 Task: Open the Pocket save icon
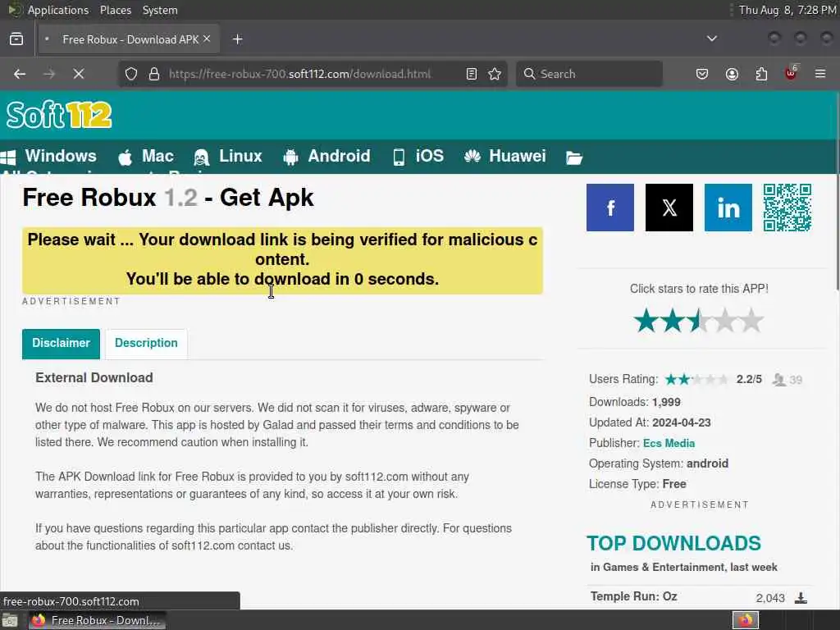point(702,74)
